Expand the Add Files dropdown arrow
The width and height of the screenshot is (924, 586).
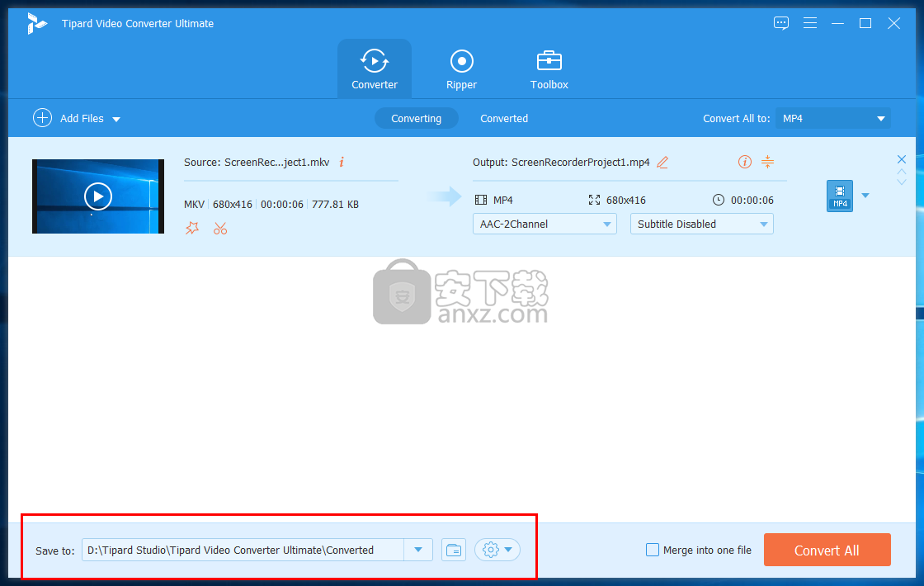pos(116,119)
